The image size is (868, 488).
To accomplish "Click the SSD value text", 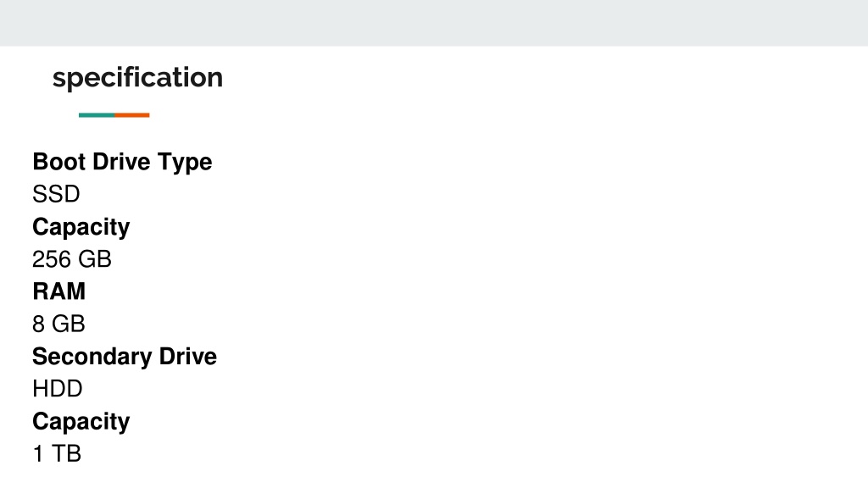I will pos(56,194).
